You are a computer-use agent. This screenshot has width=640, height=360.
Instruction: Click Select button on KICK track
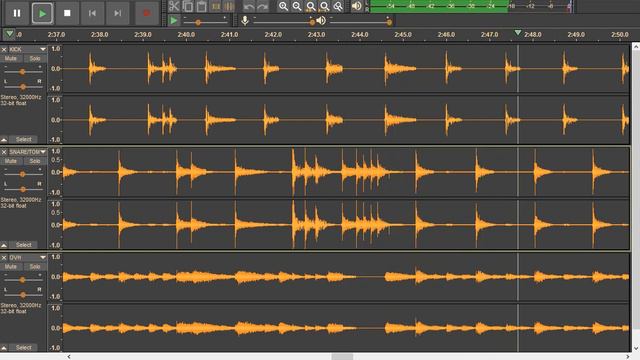(23, 140)
